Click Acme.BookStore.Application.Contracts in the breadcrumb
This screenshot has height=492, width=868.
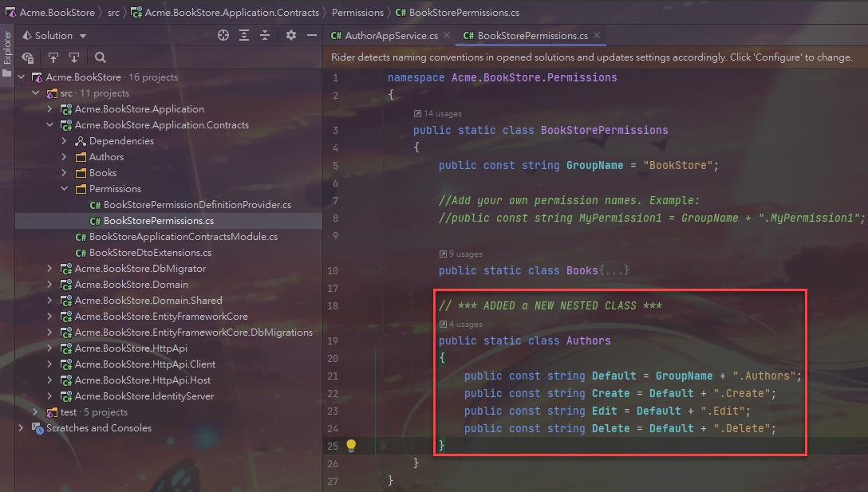231,13
